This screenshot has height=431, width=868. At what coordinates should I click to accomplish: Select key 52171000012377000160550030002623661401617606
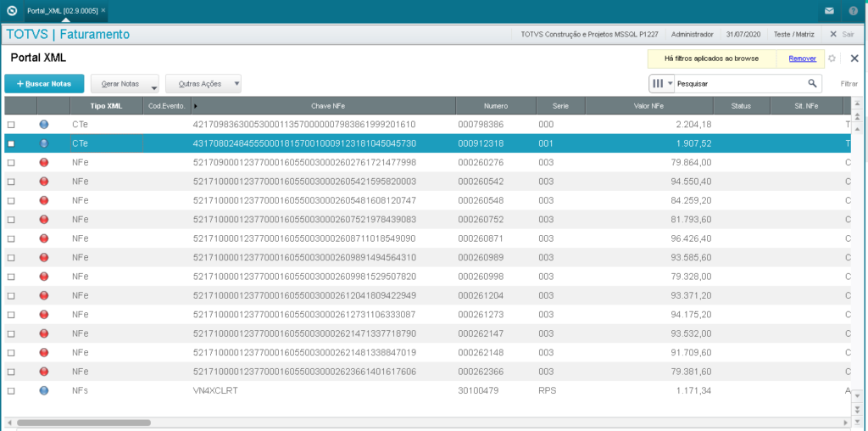(304, 371)
